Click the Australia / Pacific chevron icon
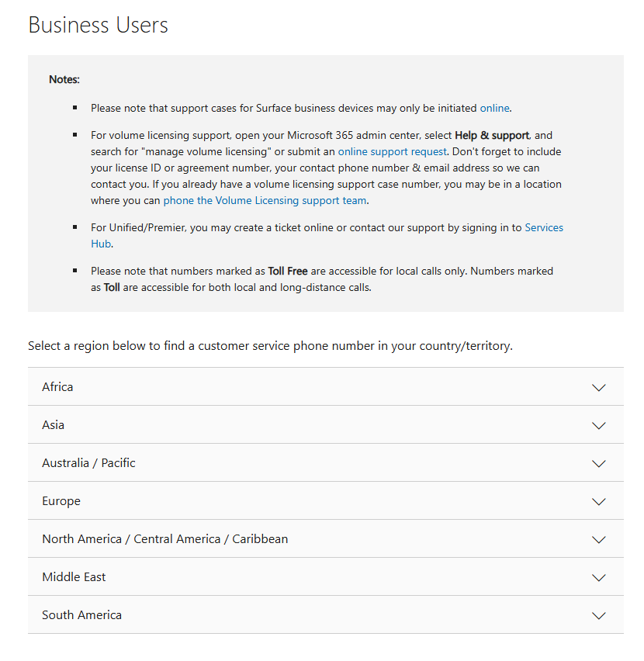This screenshot has width=644, height=661. 598,463
